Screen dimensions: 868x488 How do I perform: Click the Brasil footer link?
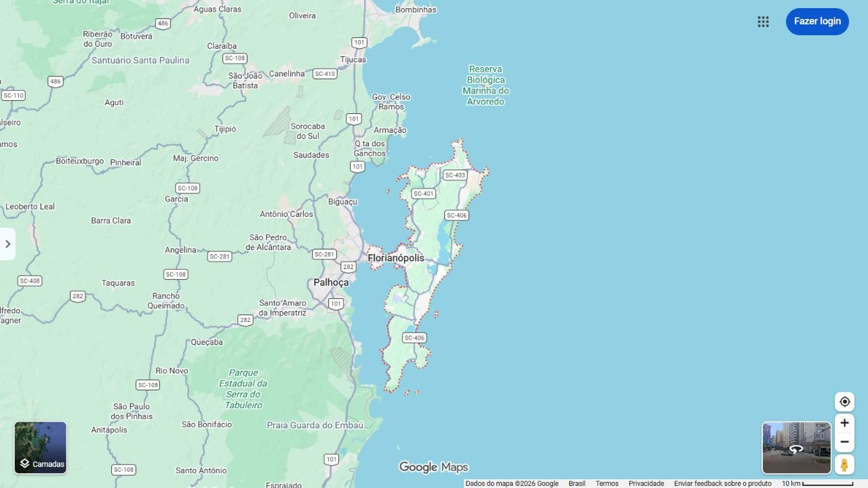click(577, 483)
